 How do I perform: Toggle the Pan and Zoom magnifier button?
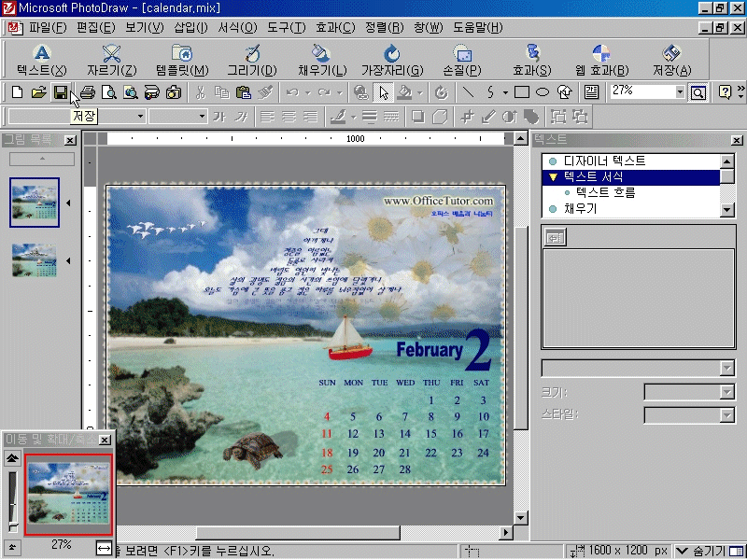click(698, 91)
